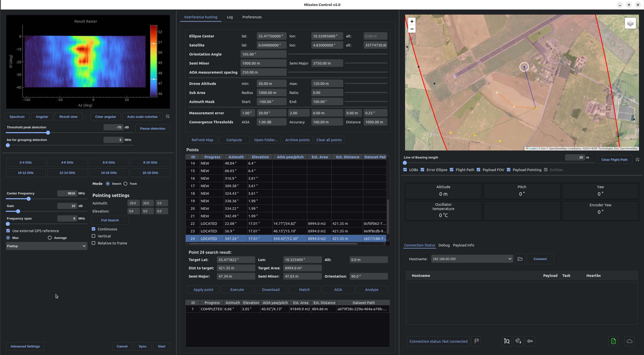Click the IQ icon button
The width and height of the screenshot is (644, 355).
[x=507, y=341]
